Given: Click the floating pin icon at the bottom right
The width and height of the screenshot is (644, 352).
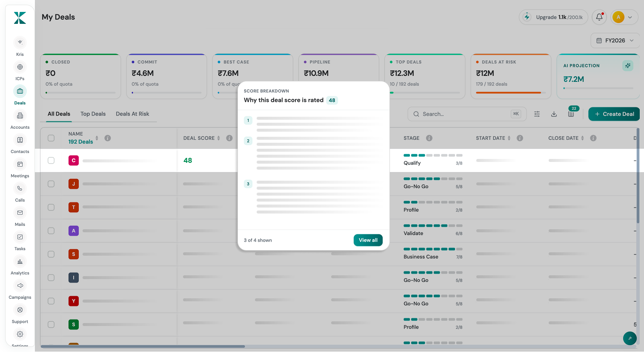Looking at the screenshot, I should [630, 338].
